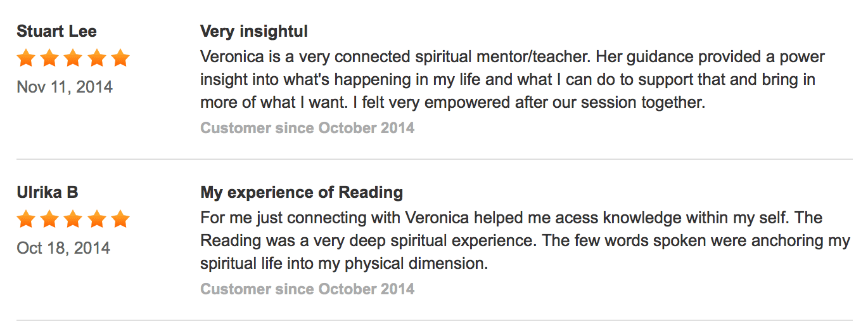Click 'Customer since October 2014' under Stuart's review
Viewport: 868px width, 326px height.
click(x=307, y=128)
